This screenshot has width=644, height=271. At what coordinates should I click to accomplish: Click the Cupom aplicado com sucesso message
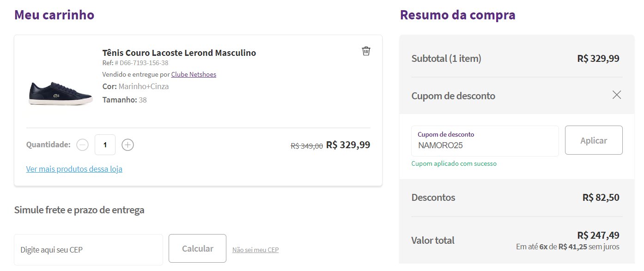click(x=454, y=163)
